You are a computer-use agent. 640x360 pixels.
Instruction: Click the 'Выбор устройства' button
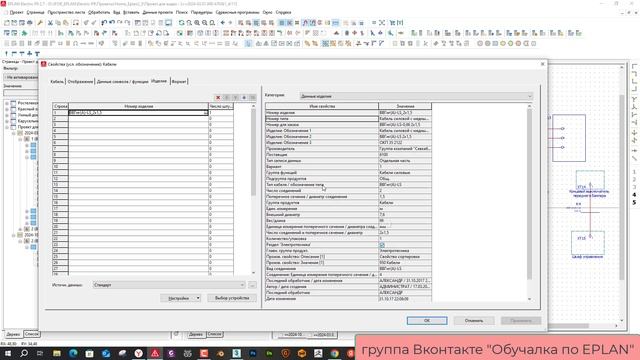(231, 298)
